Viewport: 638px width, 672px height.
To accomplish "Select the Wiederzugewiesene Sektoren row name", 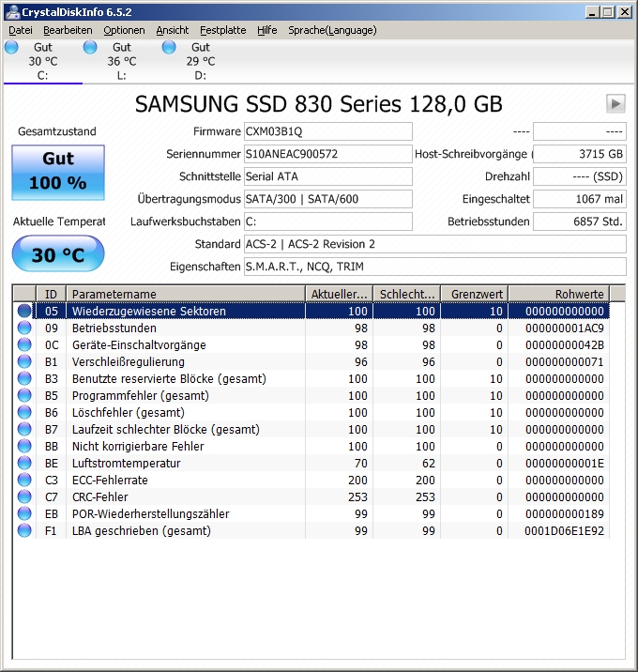I will [x=148, y=312].
